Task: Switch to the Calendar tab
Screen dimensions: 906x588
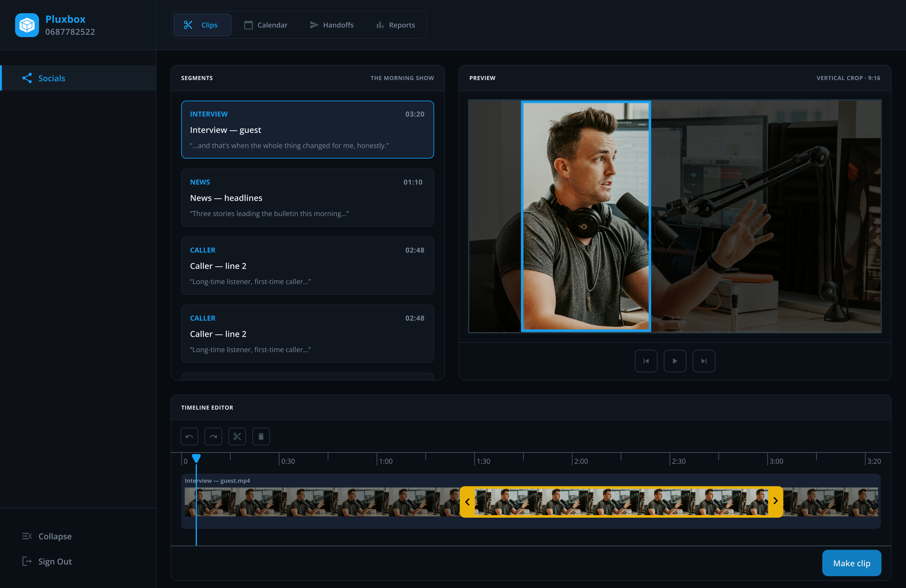Action: click(266, 25)
